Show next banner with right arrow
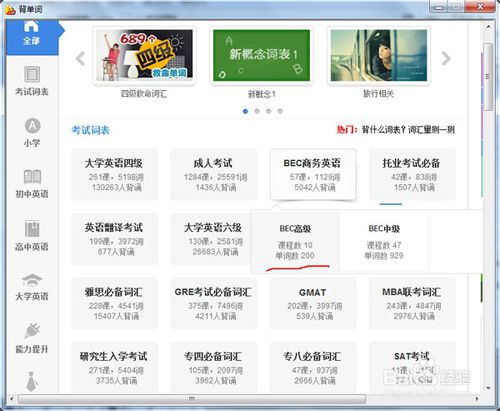The image size is (500, 411). click(x=446, y=59)
